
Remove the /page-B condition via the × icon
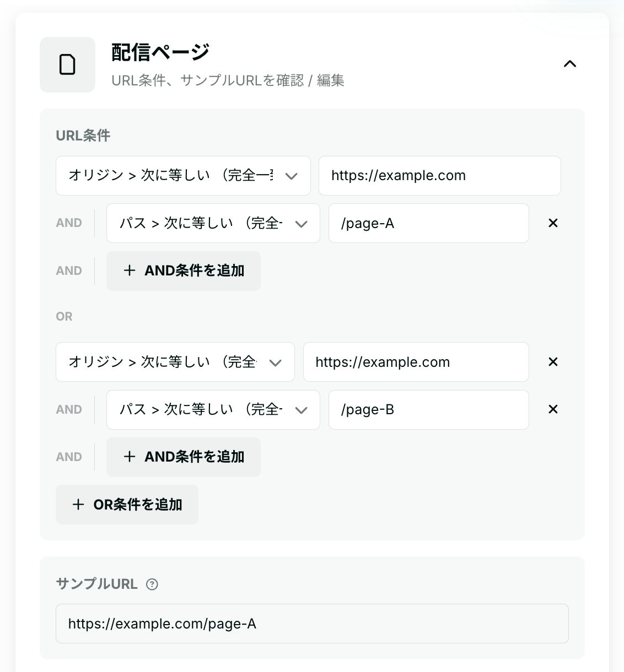point(552,409)
